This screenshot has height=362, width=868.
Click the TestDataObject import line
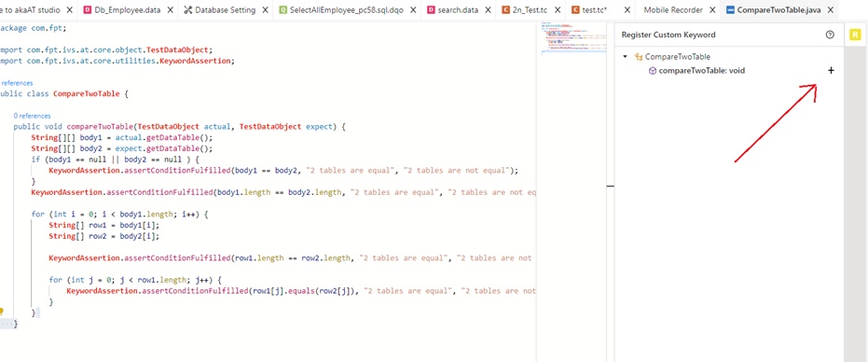pyautogui.click(x=105, y=49)
